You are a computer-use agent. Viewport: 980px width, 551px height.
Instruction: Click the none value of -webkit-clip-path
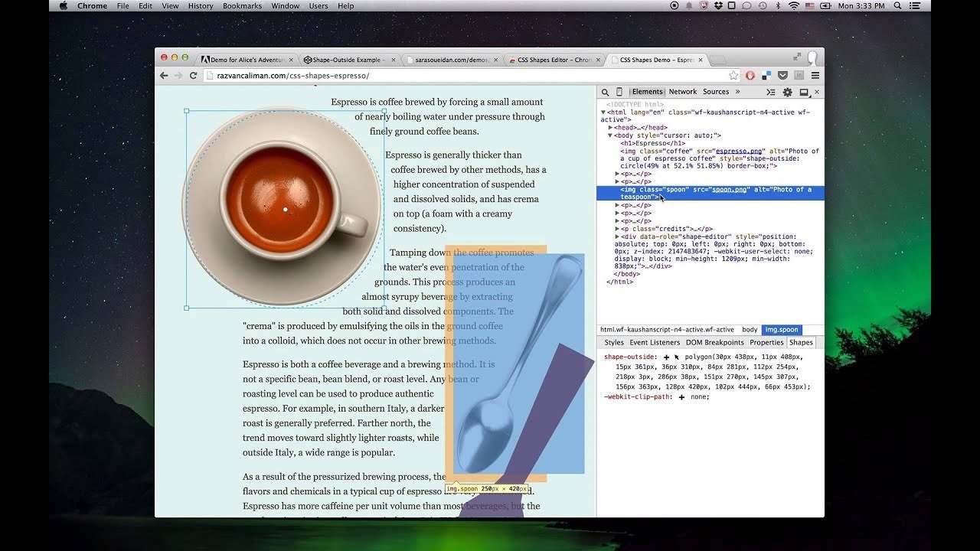click(700, 397)
